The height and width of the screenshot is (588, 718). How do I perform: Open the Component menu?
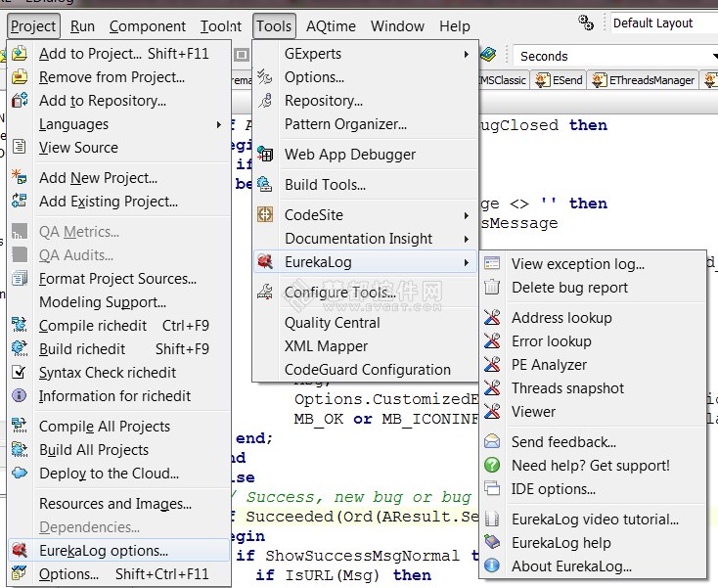coord(148,26)
